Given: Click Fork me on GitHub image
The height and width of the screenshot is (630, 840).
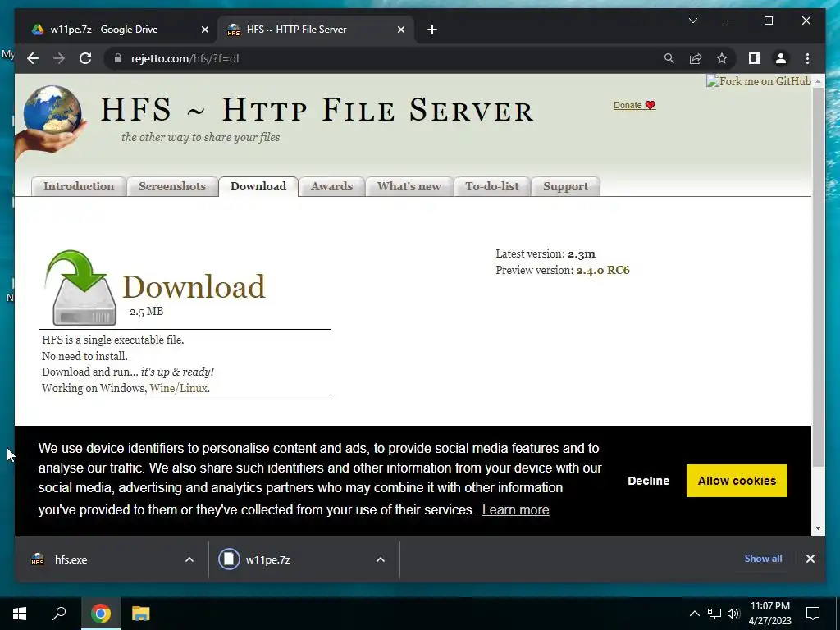Looking at the screenshot, I should pyautogui.click(x=759, y=81).
